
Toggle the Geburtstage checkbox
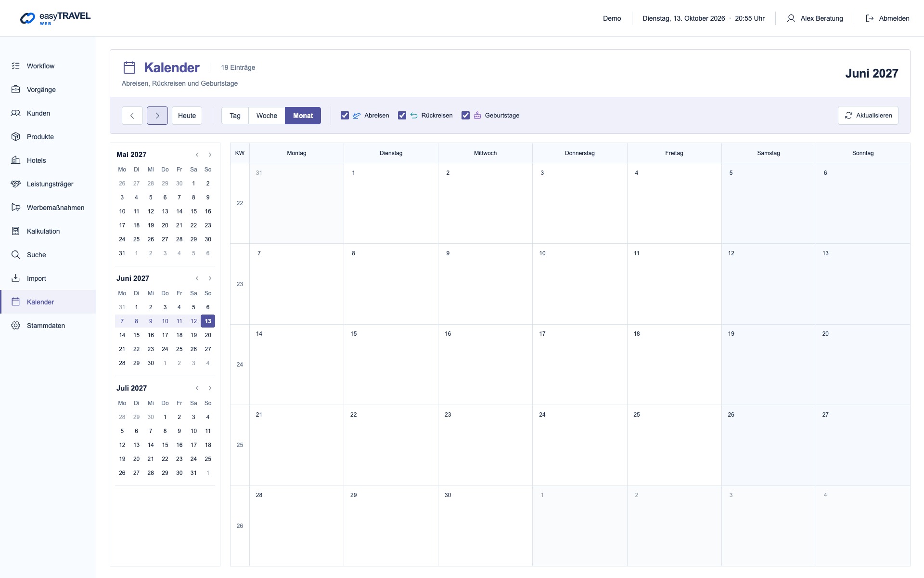click(x=465, y=116)
